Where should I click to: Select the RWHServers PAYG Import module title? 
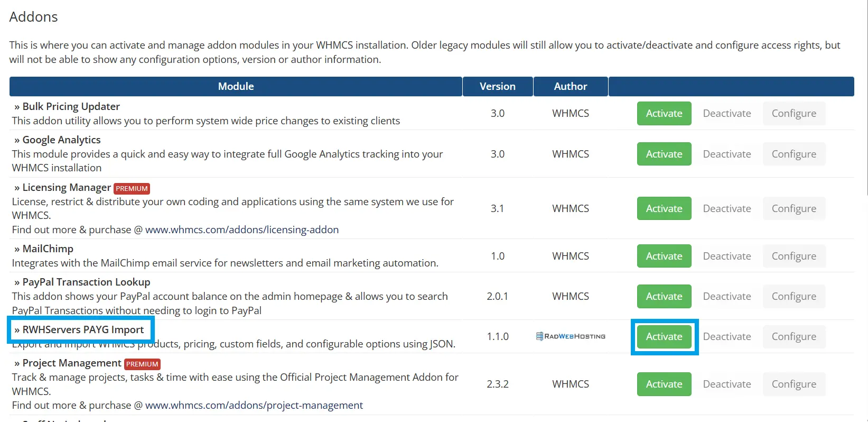click(83, 329)
